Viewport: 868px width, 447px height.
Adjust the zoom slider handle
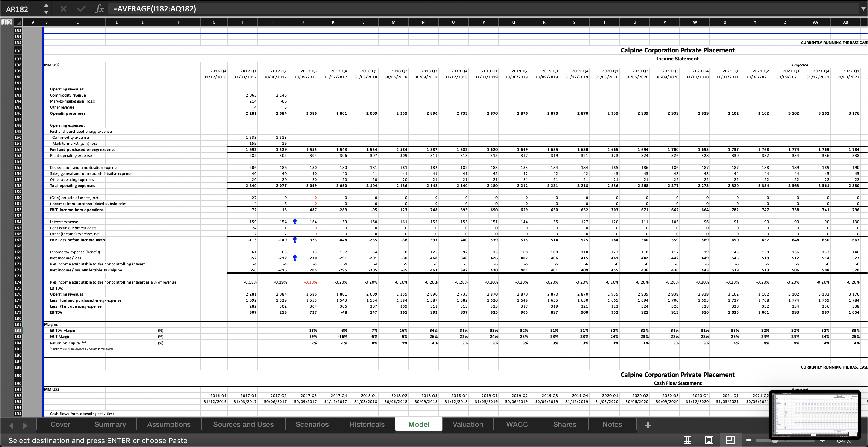point(775,440)
